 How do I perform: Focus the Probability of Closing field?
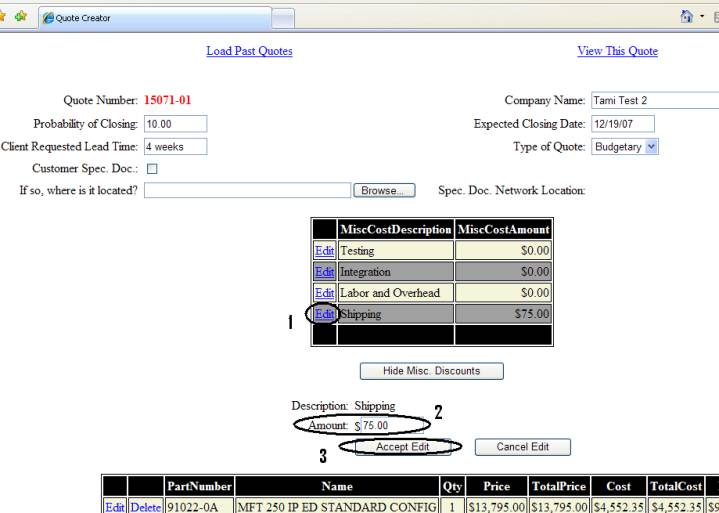[x=175, y=124]
